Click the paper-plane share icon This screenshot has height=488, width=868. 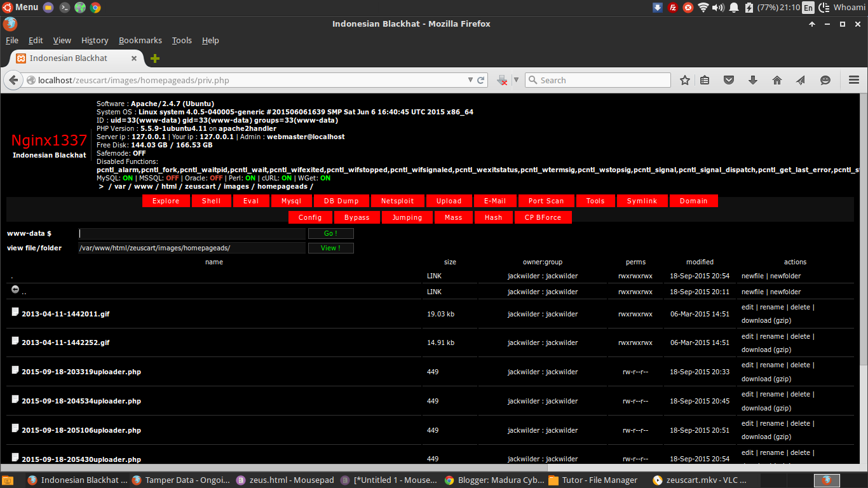point(801,80)
